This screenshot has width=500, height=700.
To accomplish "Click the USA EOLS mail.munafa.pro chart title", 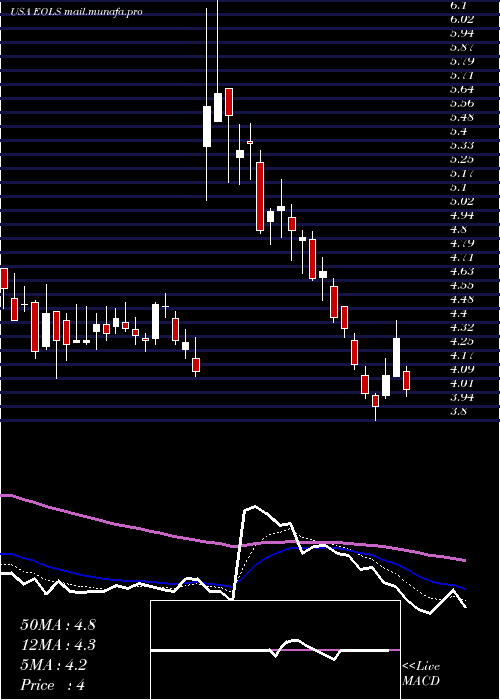I will point(77,12).
